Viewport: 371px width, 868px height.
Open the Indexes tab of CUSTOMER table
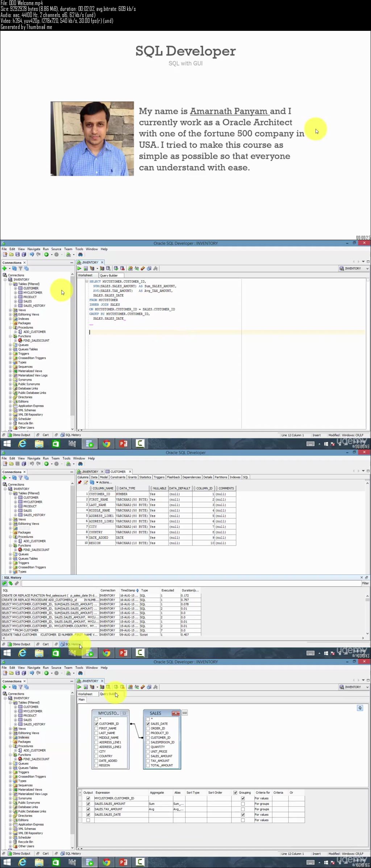coord(235,477)
